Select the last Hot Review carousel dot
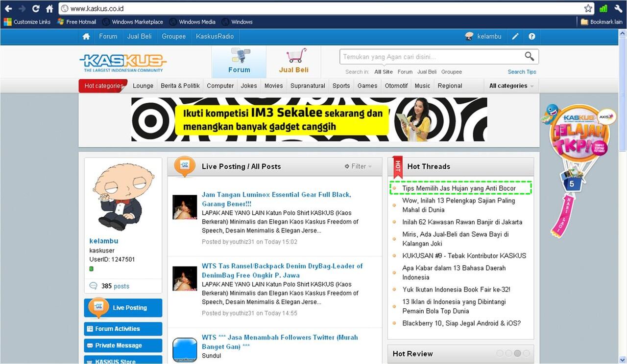This screenshot has height=364, width=627. pyautogui.click(x=526, y=353)
